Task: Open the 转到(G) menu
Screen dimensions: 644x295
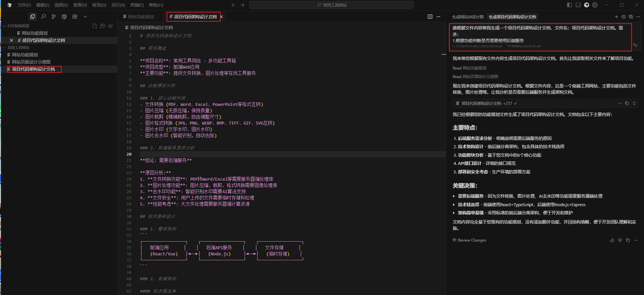Action: pos(99,5)
